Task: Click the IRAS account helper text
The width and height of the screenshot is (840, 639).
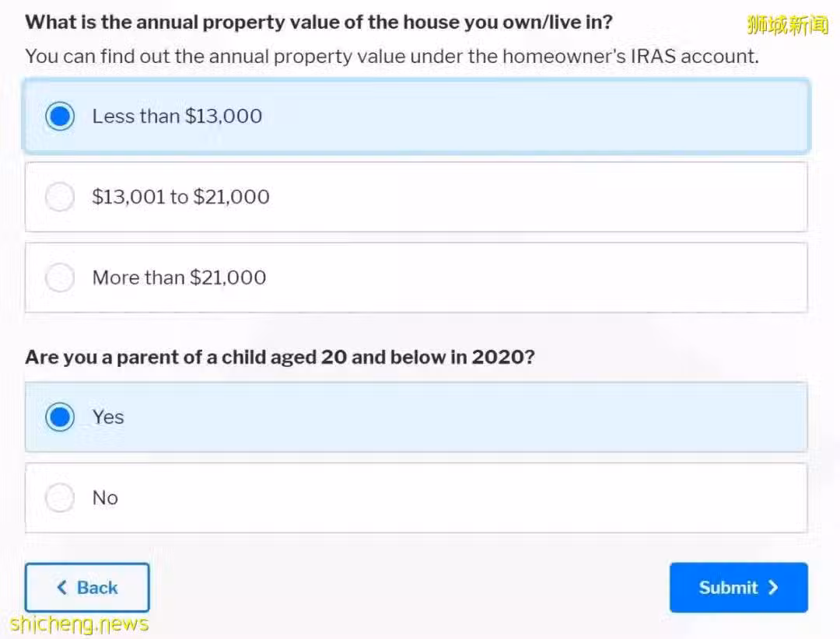Action: 392,56
